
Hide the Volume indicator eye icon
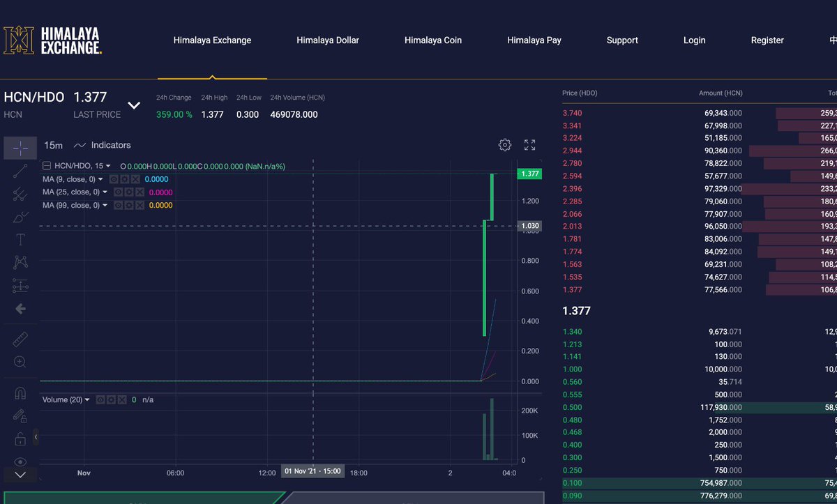(100, 400)
